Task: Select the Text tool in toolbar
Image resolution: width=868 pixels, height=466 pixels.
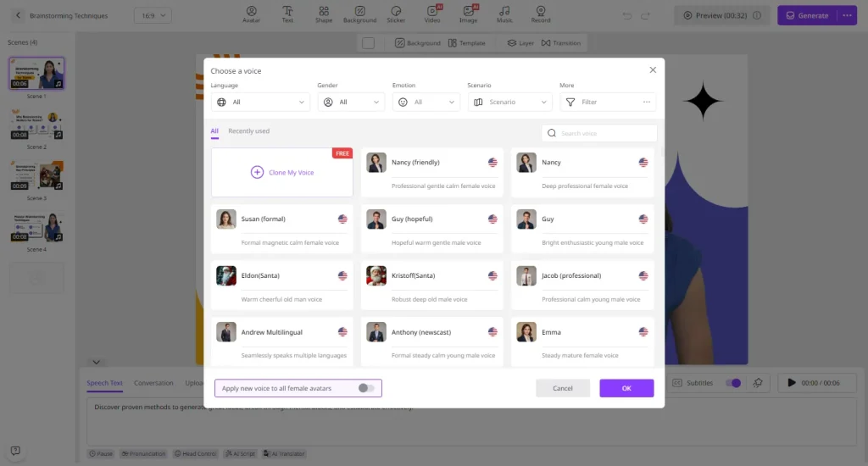Action: 287,15
